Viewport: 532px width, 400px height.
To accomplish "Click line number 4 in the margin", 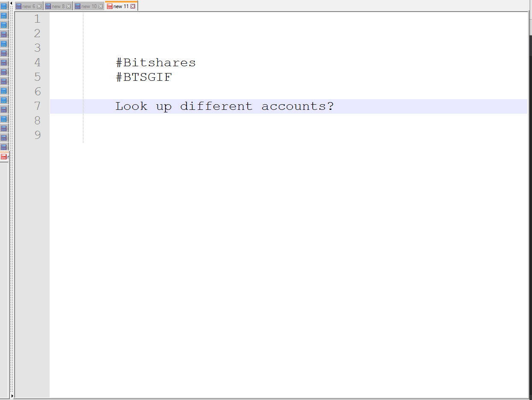I will 37,62.
